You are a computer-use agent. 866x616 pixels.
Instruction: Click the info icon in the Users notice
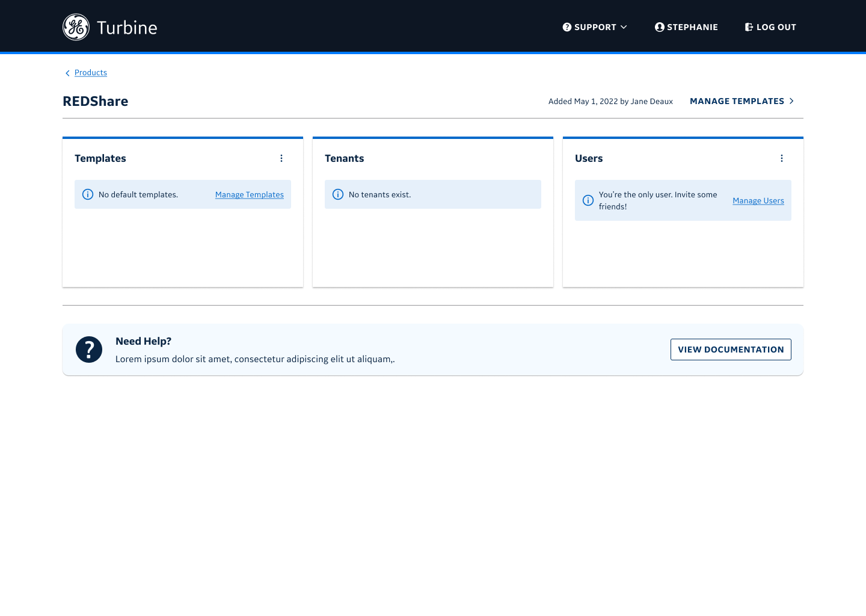coord(588,200)
